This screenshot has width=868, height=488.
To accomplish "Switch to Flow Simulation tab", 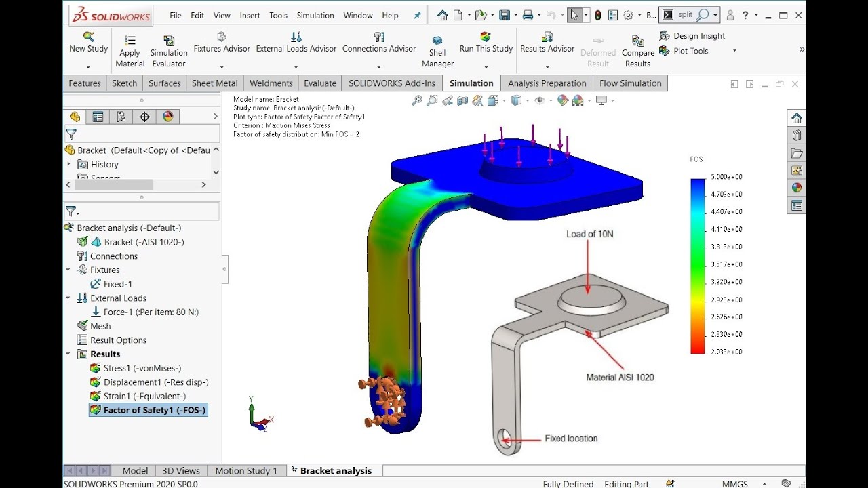I will tap(631, 83).
